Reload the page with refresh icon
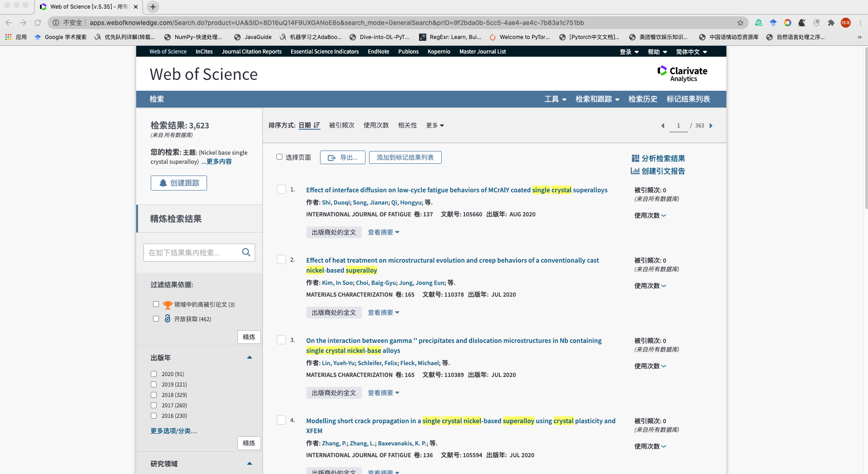 point(38,23)
